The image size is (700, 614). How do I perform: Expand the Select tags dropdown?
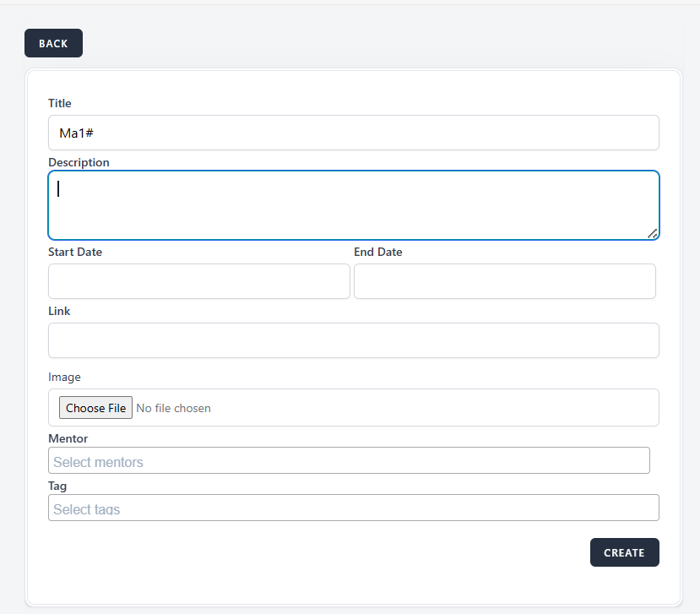point(353,508)
